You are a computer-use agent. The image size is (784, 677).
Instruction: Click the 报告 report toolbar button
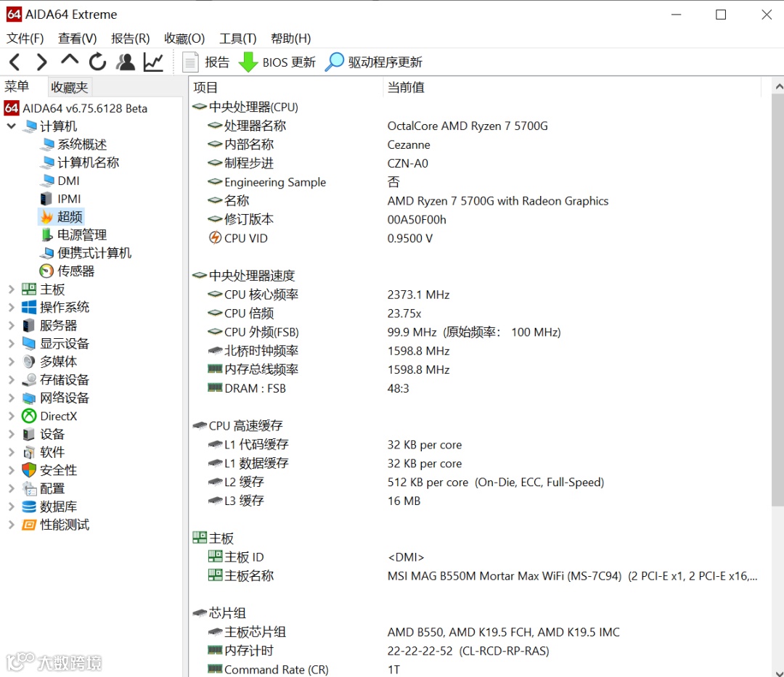click(x=205, y=62)
